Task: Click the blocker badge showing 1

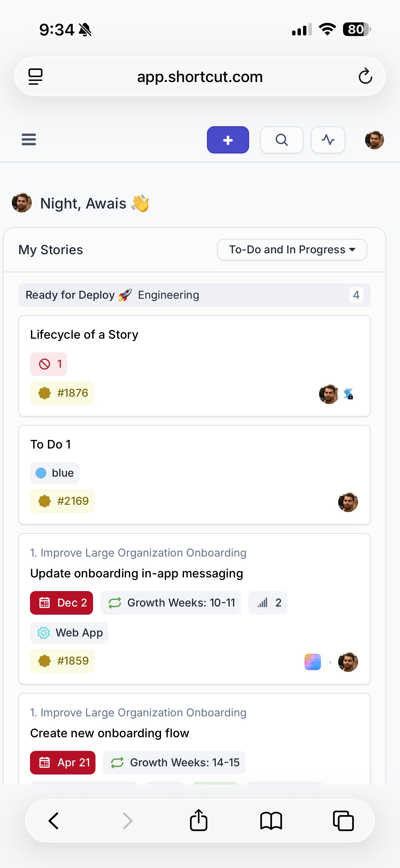Action: point(48,364)
